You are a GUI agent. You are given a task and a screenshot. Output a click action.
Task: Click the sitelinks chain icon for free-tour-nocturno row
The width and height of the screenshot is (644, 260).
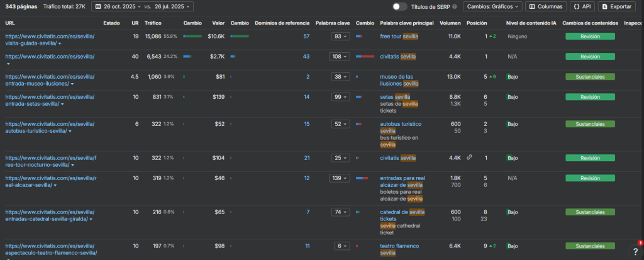(469, 157)
